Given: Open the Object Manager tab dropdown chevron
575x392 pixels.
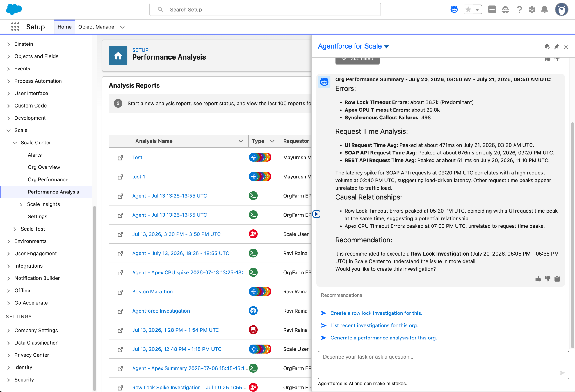Looking at the screenshot, I should pos(122,27).
